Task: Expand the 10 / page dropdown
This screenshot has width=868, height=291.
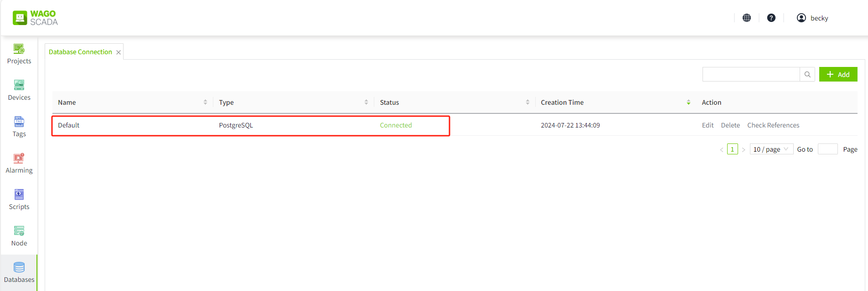Action: (x=771, y=149)
